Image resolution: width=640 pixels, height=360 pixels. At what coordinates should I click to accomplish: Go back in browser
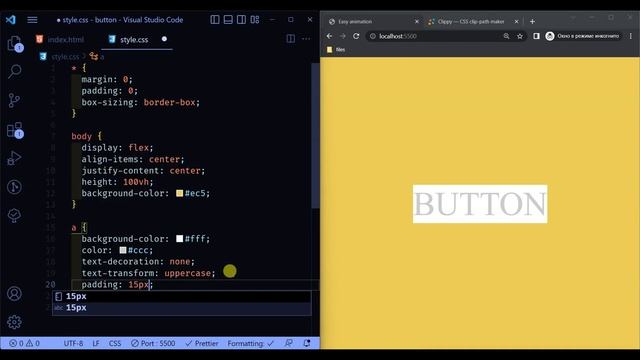click(x=329, y=36)
